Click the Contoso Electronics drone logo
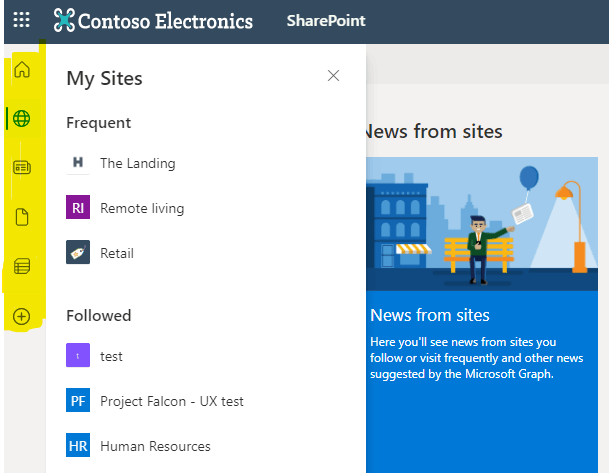The image size is (609, 473). tap(64, 20)
